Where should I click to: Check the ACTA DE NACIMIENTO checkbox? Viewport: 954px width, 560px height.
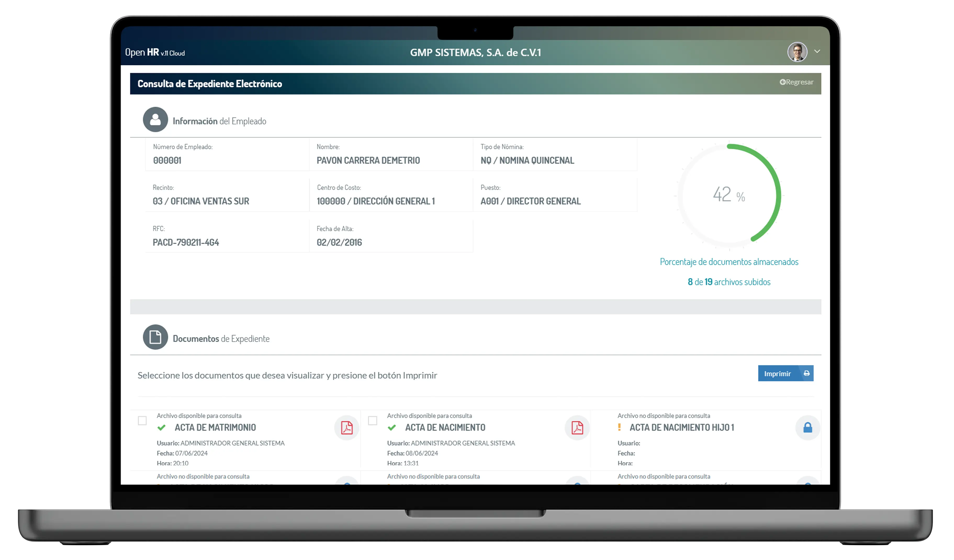(373, 421)
